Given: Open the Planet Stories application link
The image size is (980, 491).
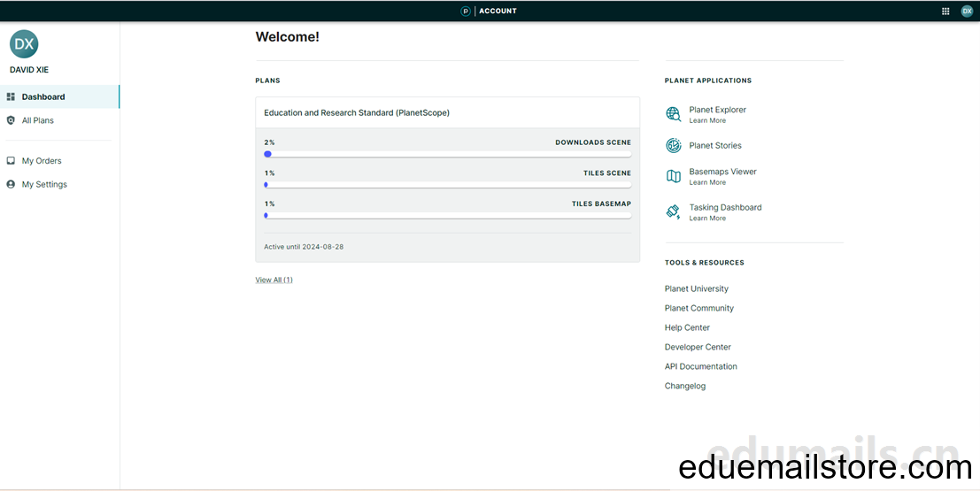Looking at the screenshot, I should pyautogui.click(x=715, y=146).
